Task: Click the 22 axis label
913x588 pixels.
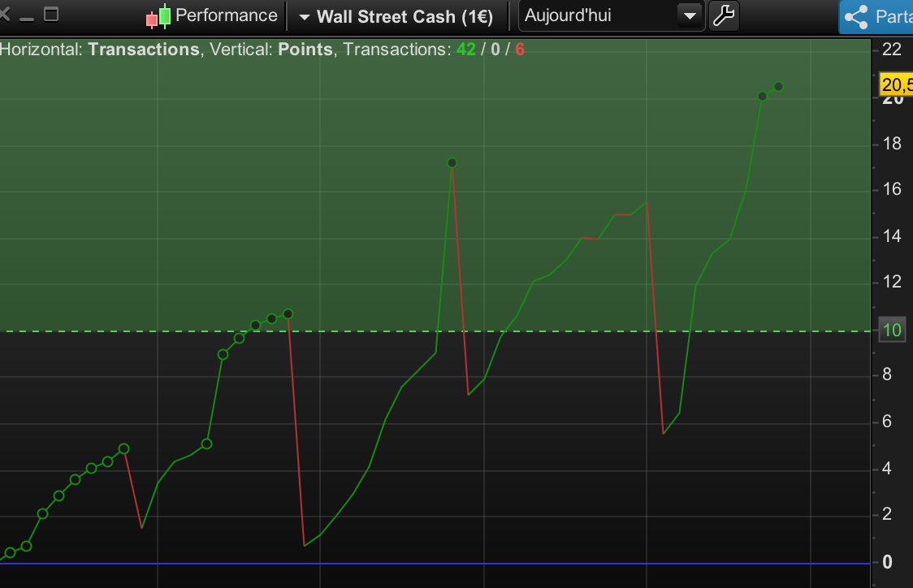Action: click(891, 50)
